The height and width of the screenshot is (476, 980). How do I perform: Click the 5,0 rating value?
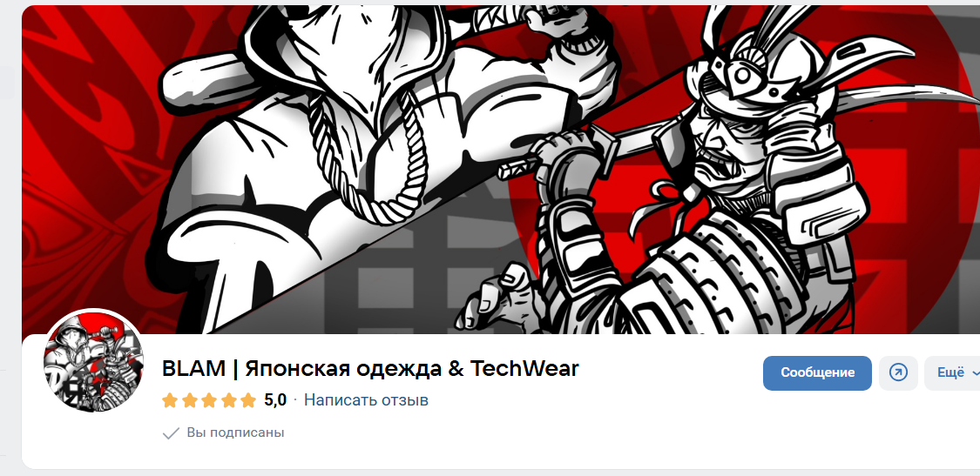coord(275,399)
